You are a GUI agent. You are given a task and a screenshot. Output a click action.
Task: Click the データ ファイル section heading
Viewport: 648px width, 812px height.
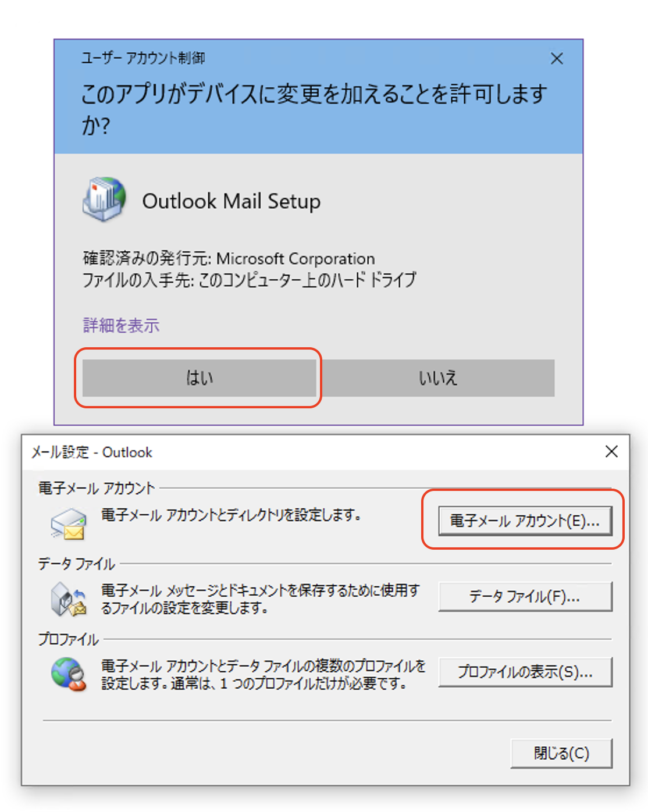coord(77,564)
